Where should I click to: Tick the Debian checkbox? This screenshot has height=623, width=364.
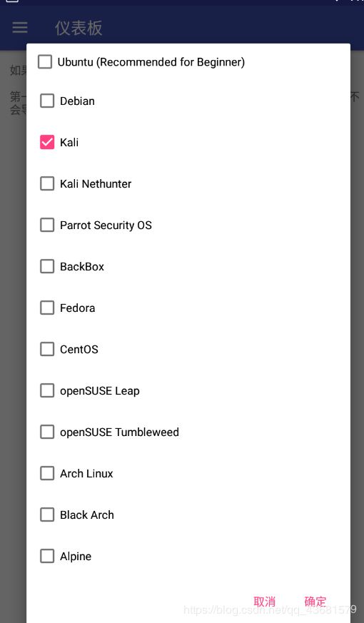click(x=47, y=101)
